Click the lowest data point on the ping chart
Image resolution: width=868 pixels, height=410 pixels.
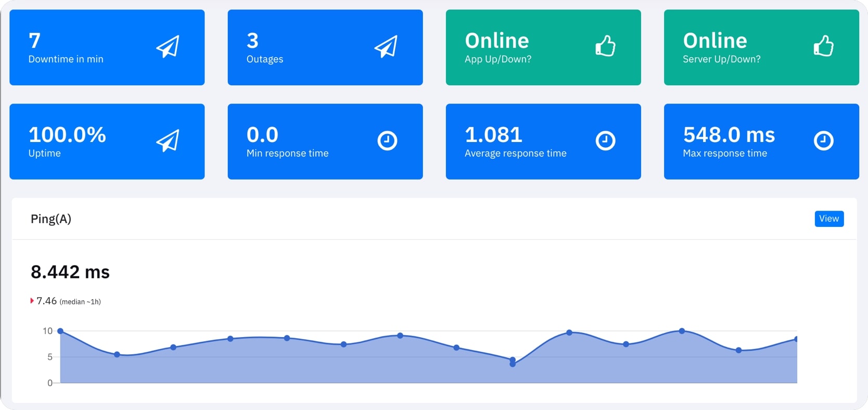(x=513, y=364)
